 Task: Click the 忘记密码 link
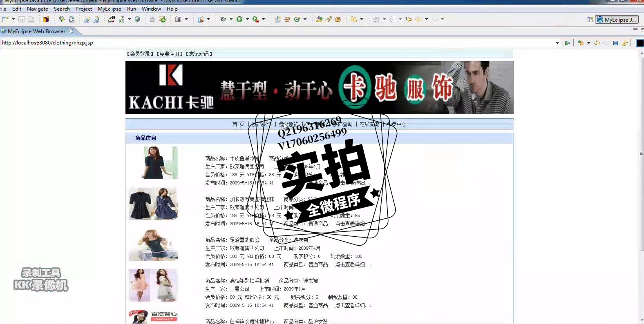[x=199, y=54]
